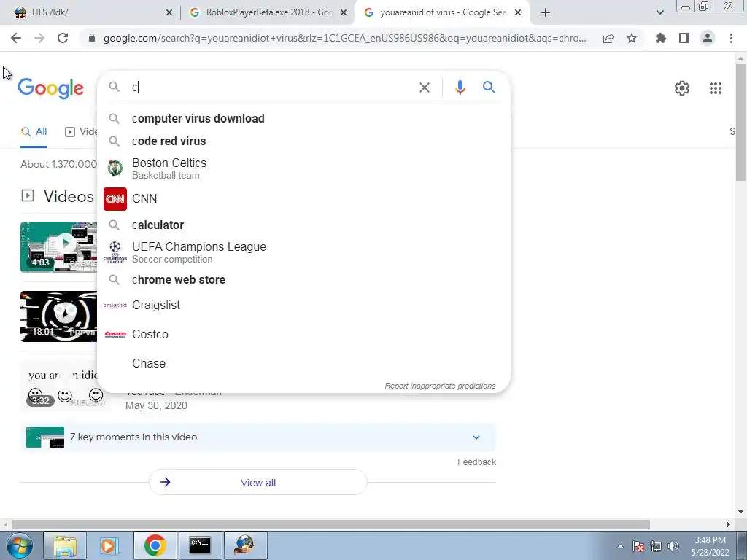The height and width of the screenshot is (560, 747).
Task: Show hidden tray icons arrow
Action: [620, 546]
